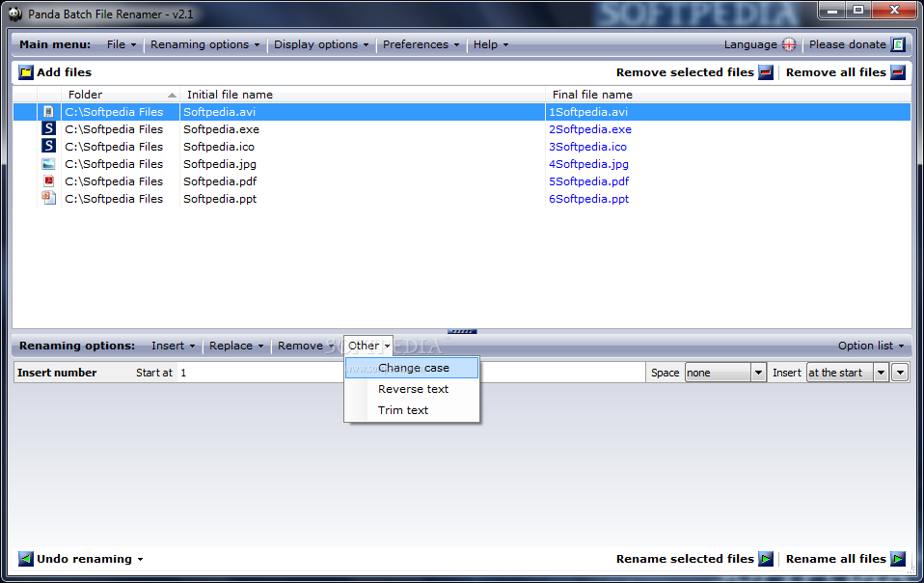This screenshot has width=924, height=583.
Task: Click the panda application icon in title bar
Action: pos(14,14)
